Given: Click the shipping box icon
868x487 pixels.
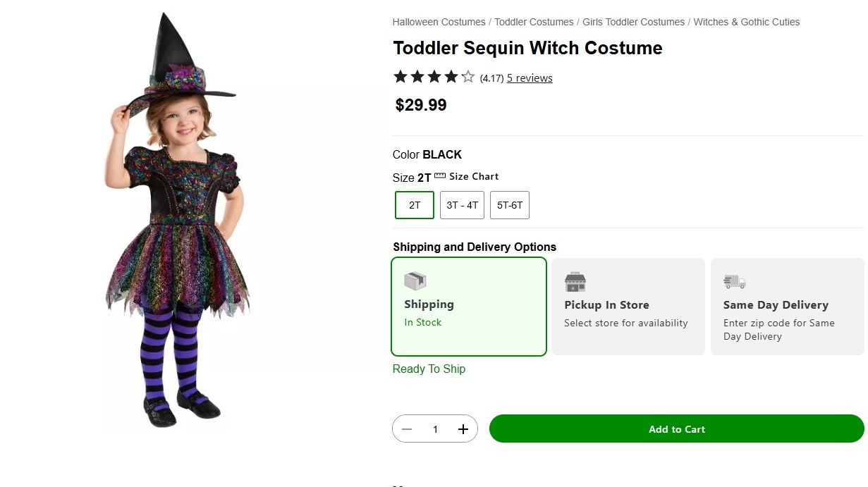Looking at the screenshot, I should 415,281.
